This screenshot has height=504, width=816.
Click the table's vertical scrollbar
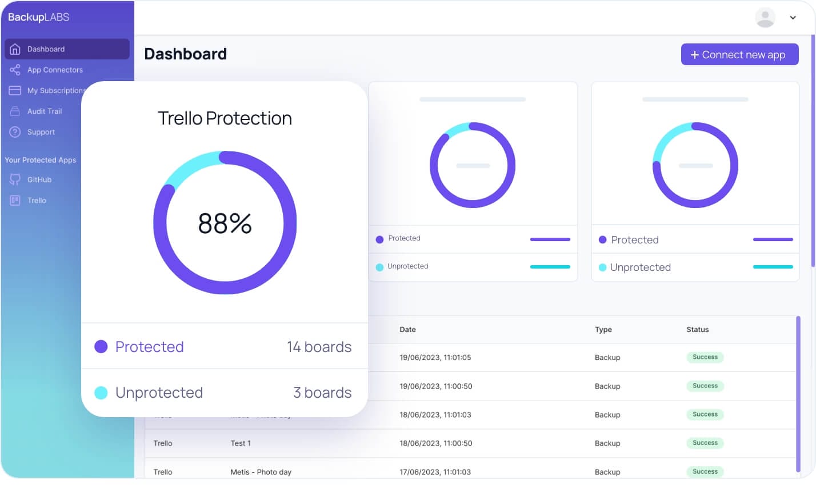798,394
